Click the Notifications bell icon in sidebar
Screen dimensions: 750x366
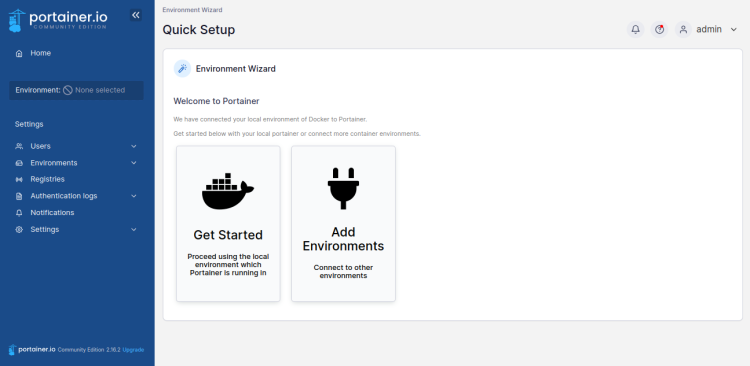[19, 213]
